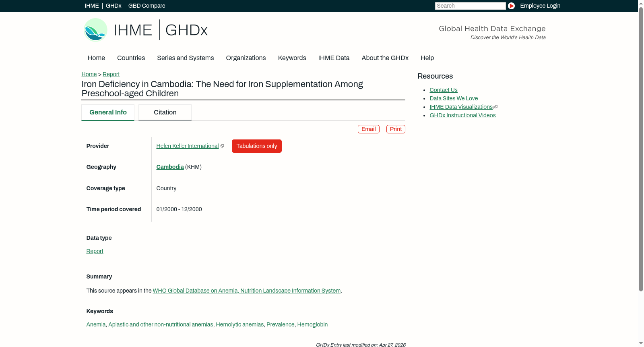The height and width of the screenshot is (347, 644).
Task: Click the Tabulations only badge
Action: point(257,146)
